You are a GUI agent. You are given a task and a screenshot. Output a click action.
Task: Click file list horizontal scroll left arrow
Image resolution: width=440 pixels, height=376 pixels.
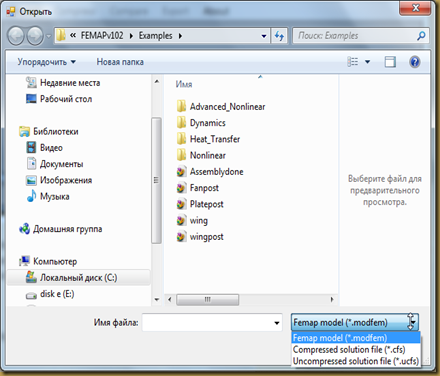pyautogui.click(x=170, y=299)
